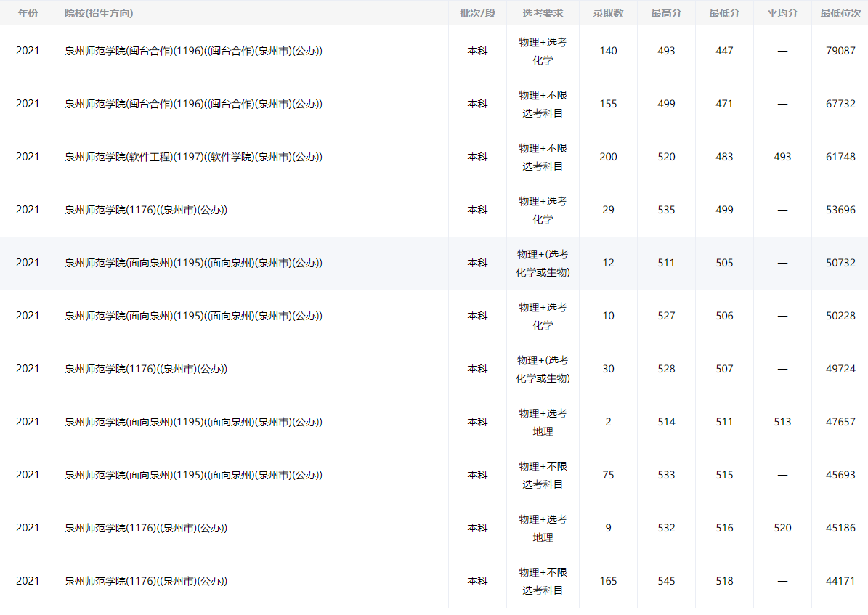The width and height of the screenshot is (868, 615).
Task: Select the 最低位次 value 67732
Action: tap(840, 104)
